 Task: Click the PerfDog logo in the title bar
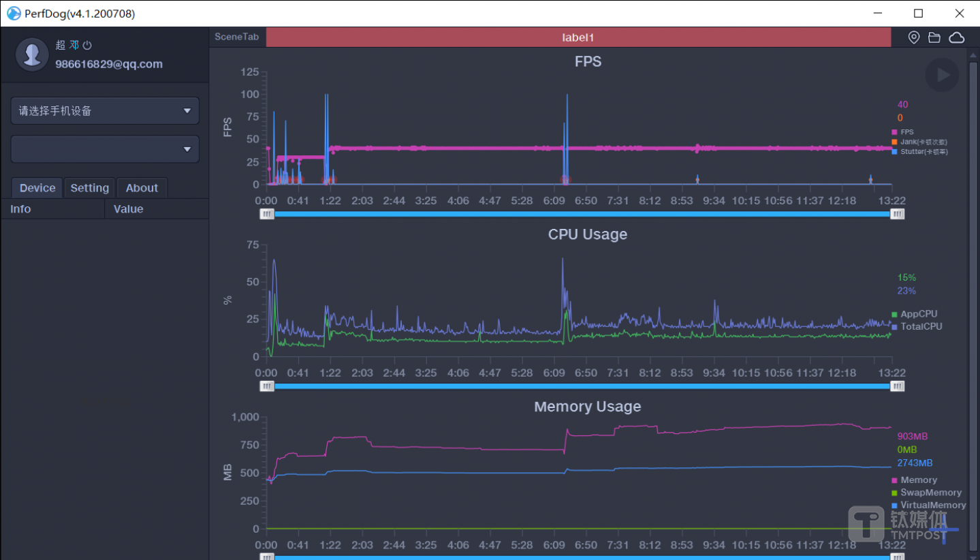point(14,14)
